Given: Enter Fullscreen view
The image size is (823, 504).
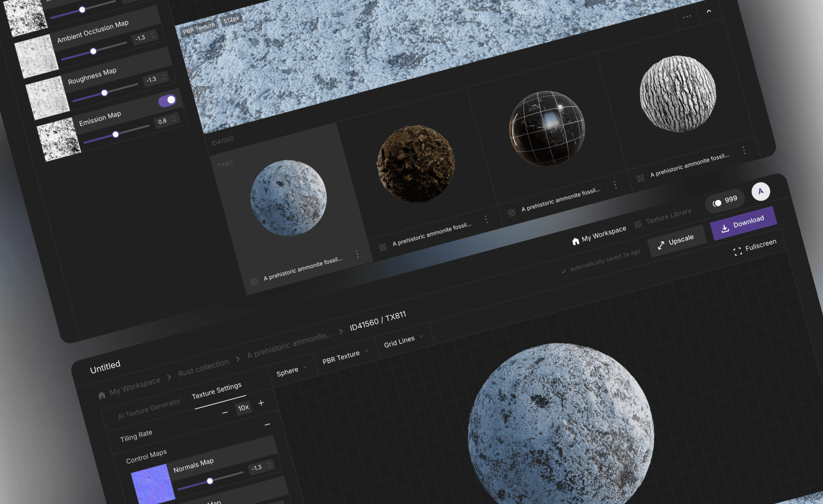Looking at the screenshot, I should [x=755, y=247].
